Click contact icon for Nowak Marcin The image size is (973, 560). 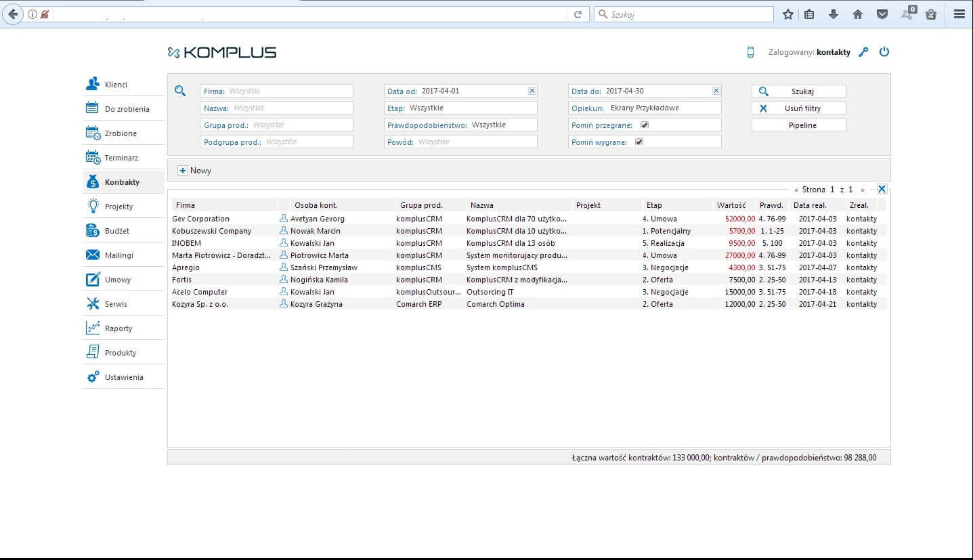284,231
